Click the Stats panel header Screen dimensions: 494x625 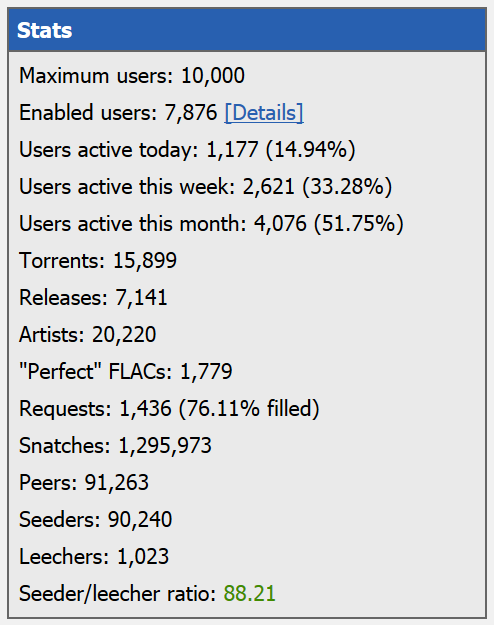(247, 30)
